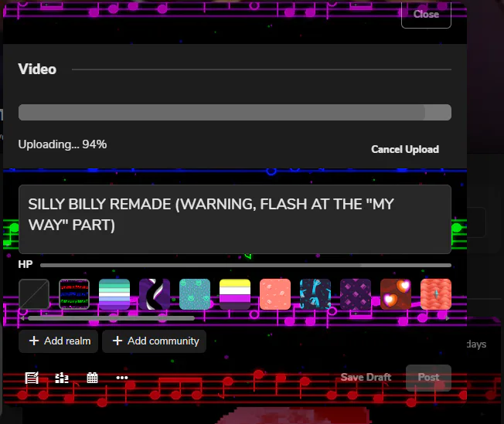504x424 pixels.
Task: Pick the orange glowing hearts background
Action: (396, 294)
